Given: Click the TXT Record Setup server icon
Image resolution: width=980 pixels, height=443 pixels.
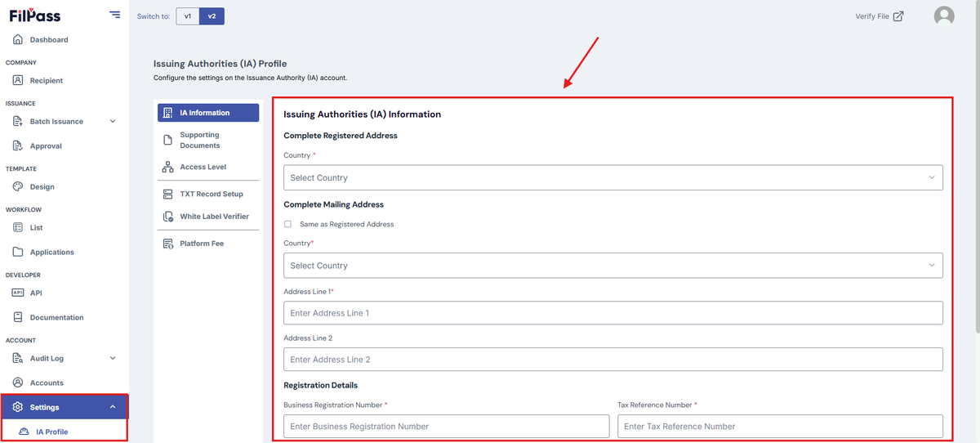Looking at the screenshot, I should [167, 194].
